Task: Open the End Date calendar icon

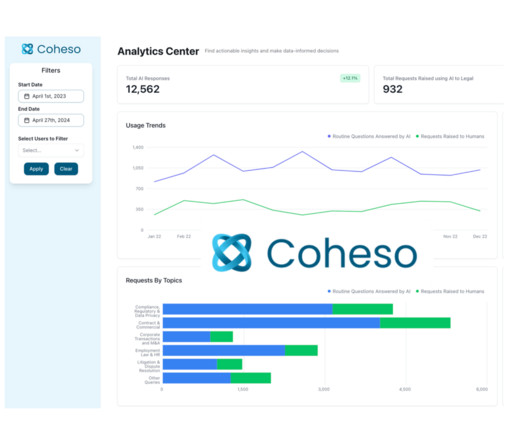Action: [27, 120]
